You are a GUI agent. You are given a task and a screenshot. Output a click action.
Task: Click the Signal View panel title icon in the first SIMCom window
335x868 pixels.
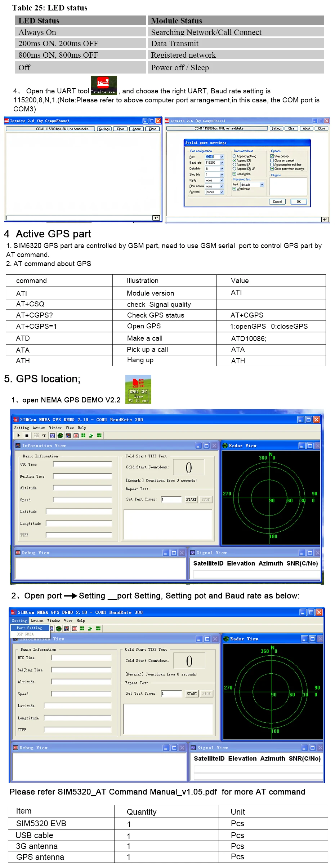point(193,553)
